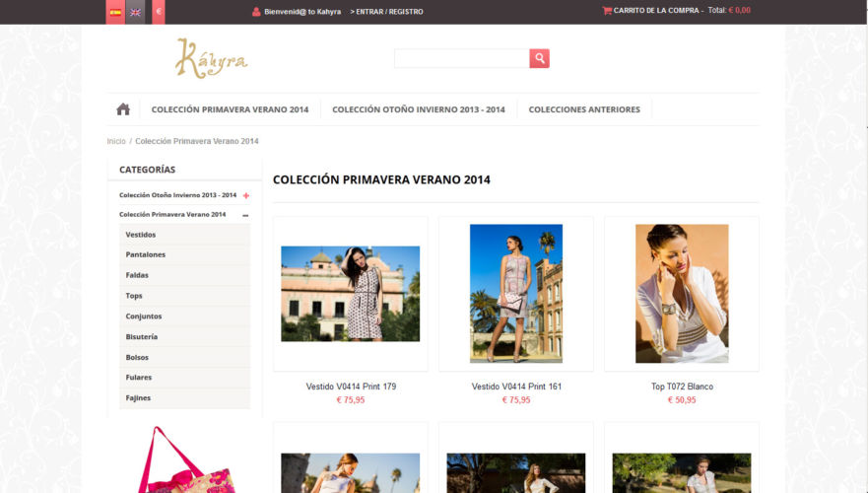Open Colecciones Anteriores menu item
868x493 pixels.
point(584,109)
